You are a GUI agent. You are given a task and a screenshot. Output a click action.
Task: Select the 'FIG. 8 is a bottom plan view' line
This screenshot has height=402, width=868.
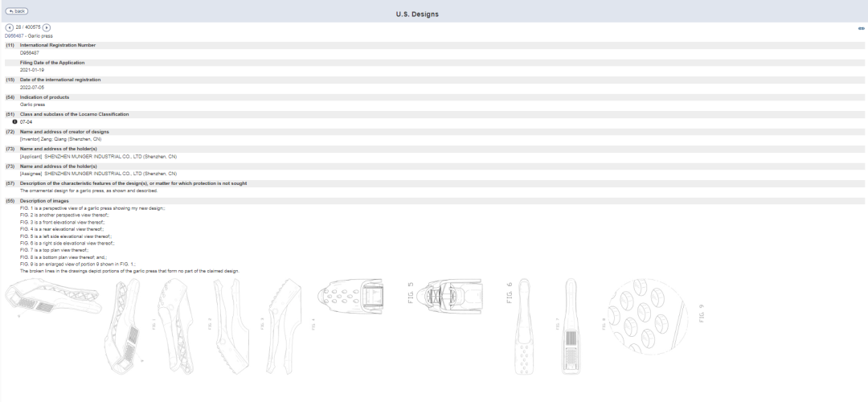(63, 257)
